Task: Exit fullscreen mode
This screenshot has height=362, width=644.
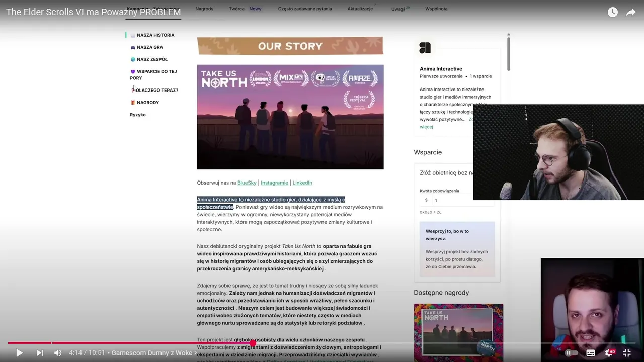Action: coord(627,353)
